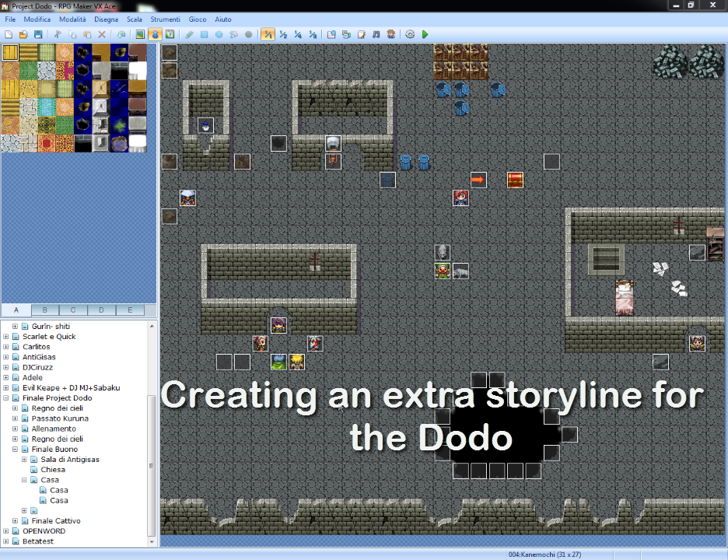Image resolution: width=728 pixels, height=560 pixels.
Task: Expand the DJCiruzz map node
Action: (6, 367)
